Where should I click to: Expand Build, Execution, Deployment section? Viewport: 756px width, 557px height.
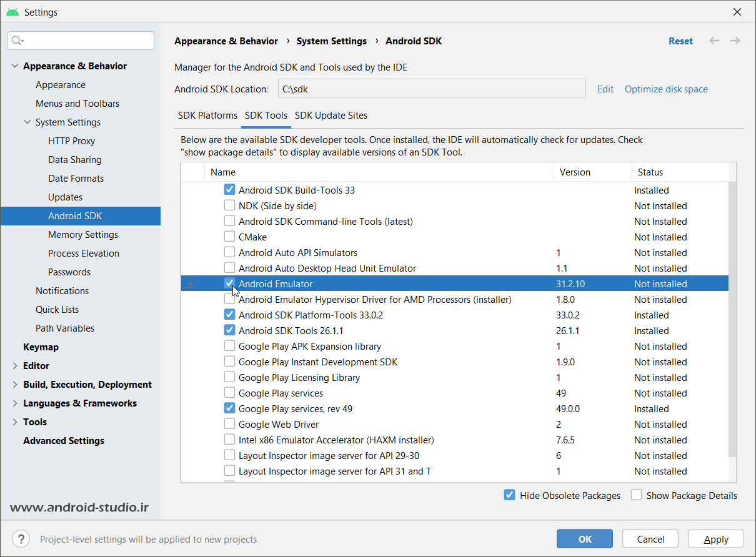[15, 385]
